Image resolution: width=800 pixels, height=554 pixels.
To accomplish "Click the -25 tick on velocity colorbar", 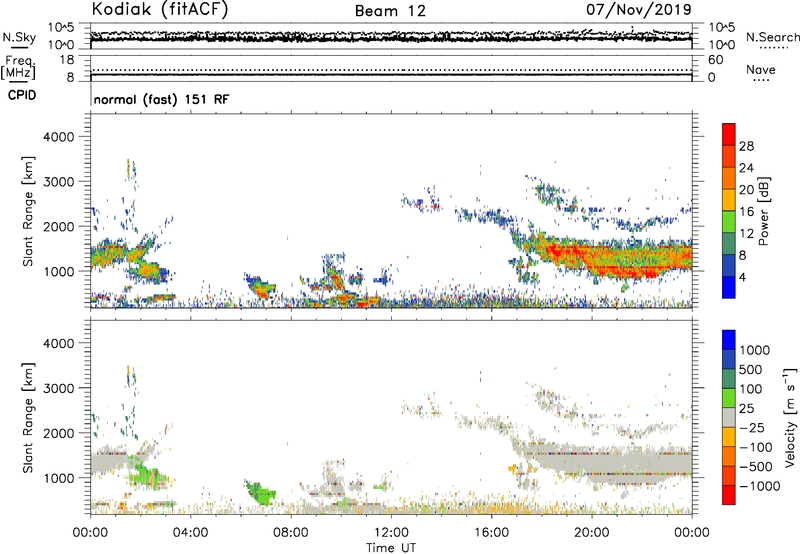I will (x=752, y=427).
